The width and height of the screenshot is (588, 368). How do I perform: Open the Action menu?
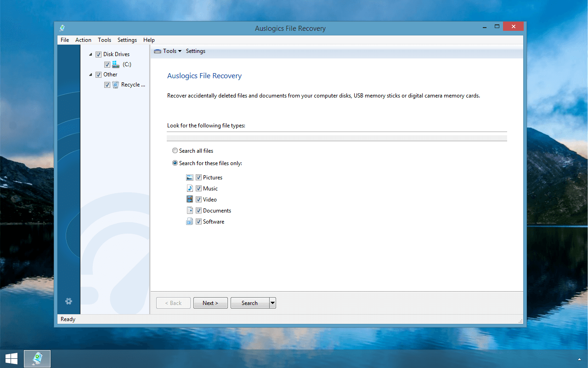pyautogui.click(x=83, y=40)
